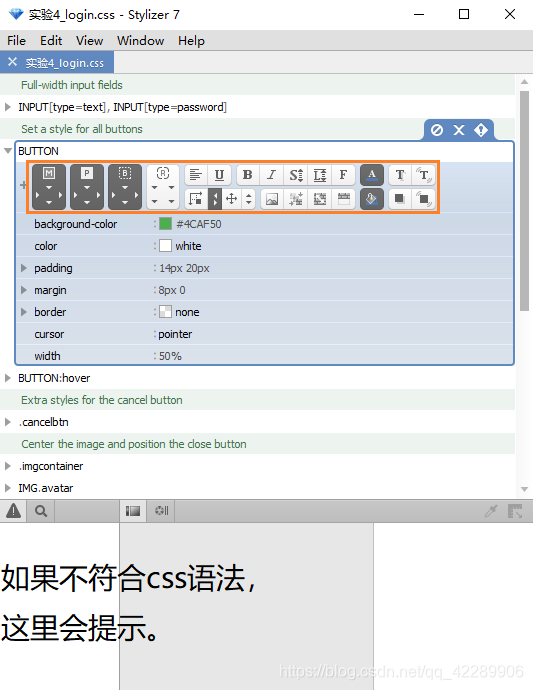This screenshot has width=533, height=690.
Task: Open the Edit menu
Action: (51, 40)
